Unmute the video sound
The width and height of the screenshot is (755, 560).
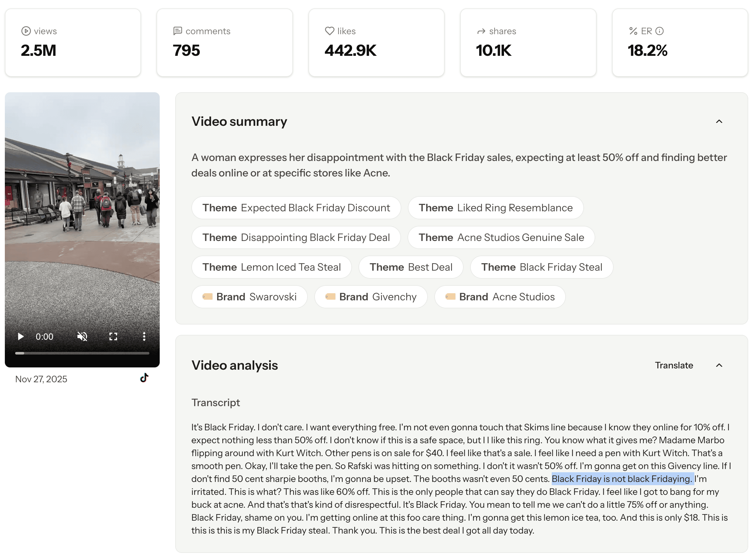82,336
